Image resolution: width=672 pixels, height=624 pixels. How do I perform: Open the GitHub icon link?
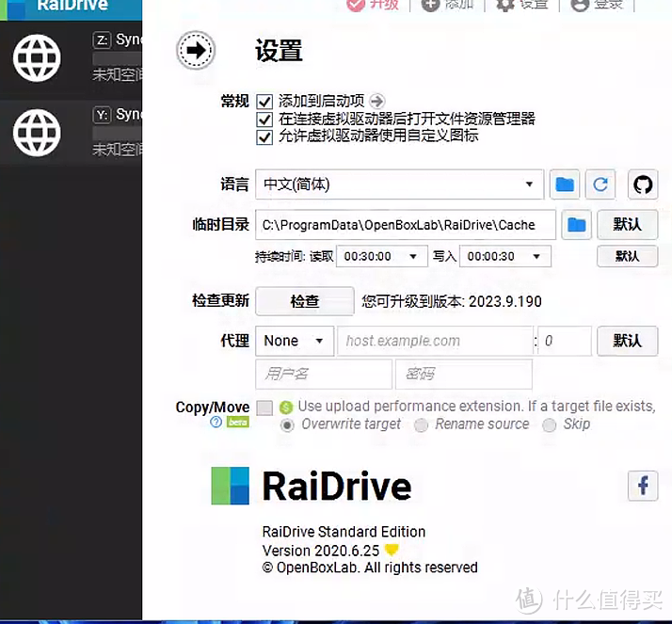tap(643, 184)
